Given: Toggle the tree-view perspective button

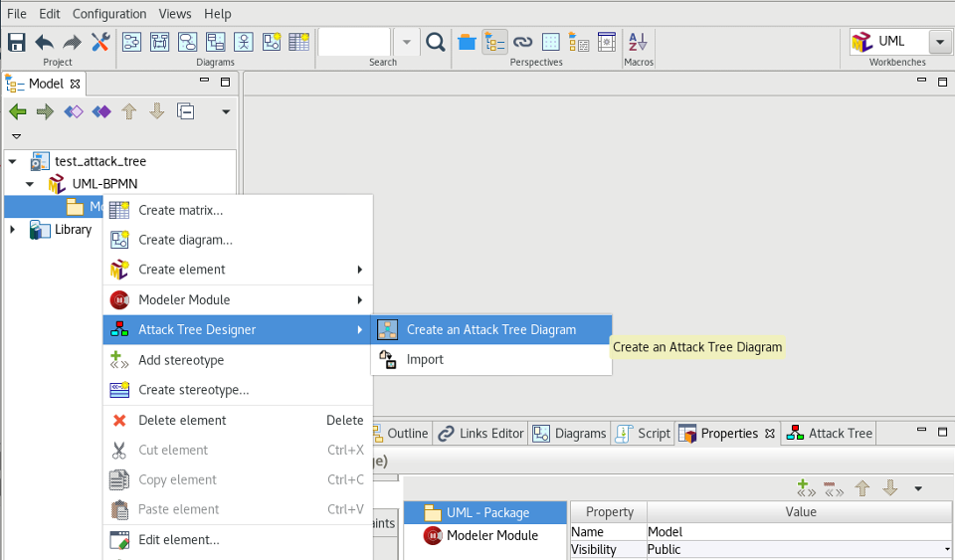Looking at the screenshot, I should point(494,42).
